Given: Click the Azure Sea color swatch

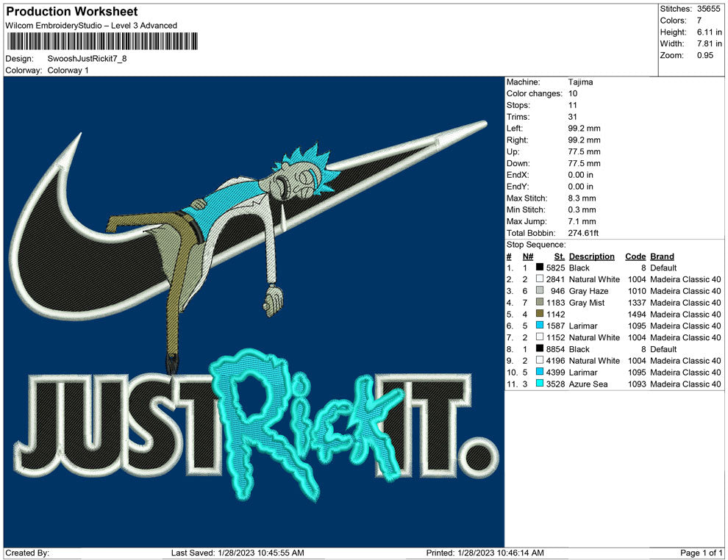Looking at the screenshot, I should coord(540,384).
